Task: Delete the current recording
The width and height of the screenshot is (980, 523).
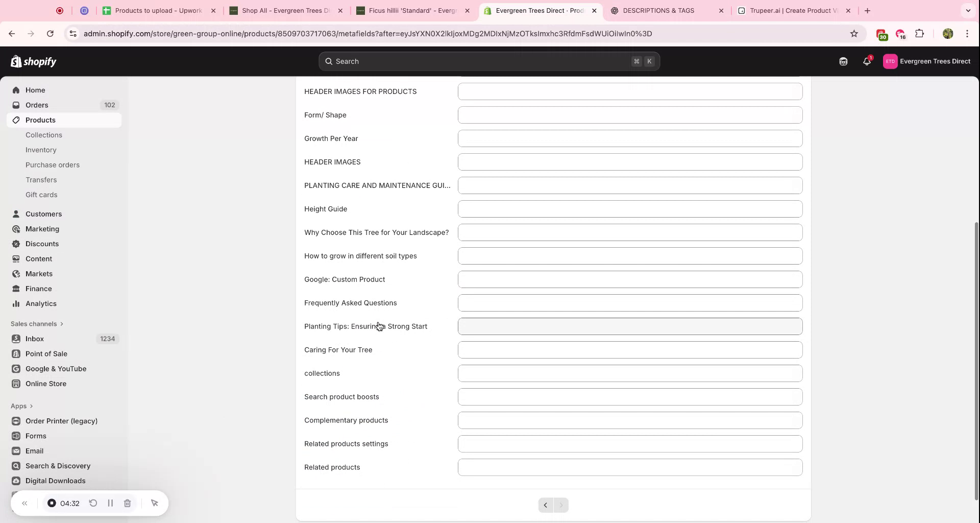Action: pyautogui.click(x=127, y=503)
